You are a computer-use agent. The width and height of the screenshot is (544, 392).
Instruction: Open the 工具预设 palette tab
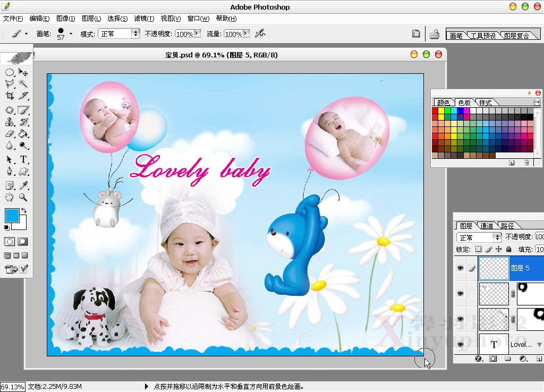[483, 36]
